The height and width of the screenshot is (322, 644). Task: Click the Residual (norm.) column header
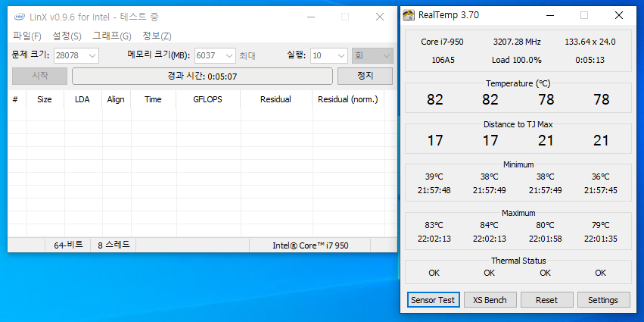point(348,99)
